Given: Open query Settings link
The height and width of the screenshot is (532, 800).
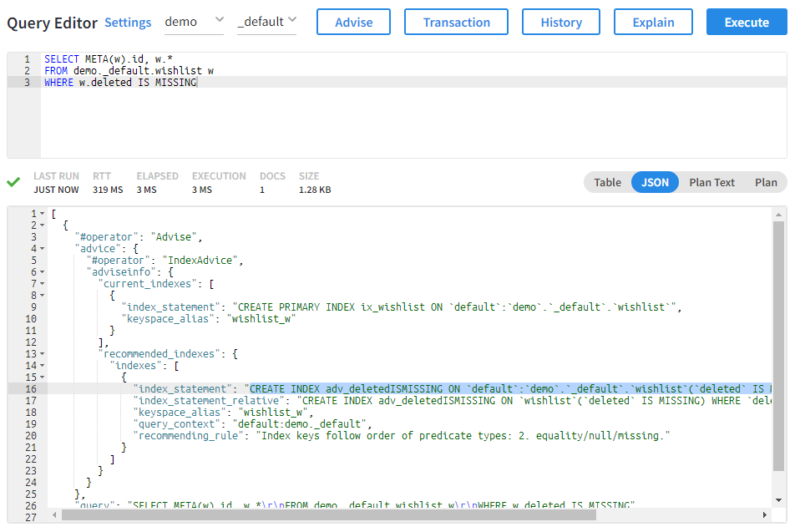Looking at the screenshot, I should pos(128,23).
